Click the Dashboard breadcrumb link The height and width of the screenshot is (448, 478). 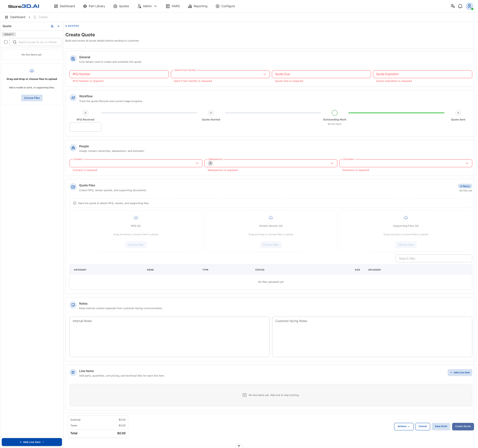pyautogui.click(x=15, y=17)
